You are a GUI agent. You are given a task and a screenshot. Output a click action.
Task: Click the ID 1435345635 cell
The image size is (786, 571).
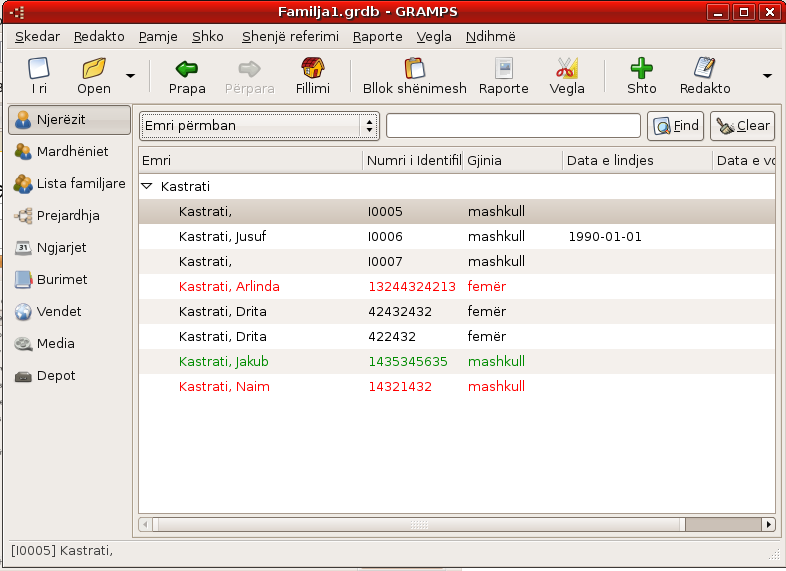pos(408,361)
